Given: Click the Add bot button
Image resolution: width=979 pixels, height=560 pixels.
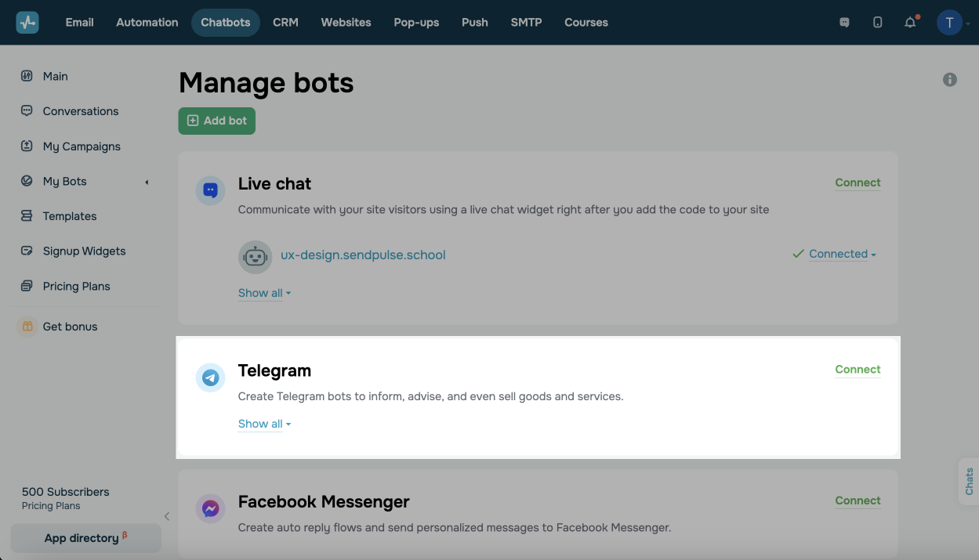Looking at the screenshot, I should click(x=217, y=121).
